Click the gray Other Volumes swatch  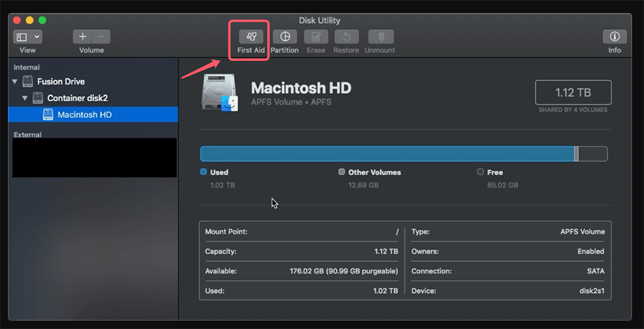pos(341,172)
